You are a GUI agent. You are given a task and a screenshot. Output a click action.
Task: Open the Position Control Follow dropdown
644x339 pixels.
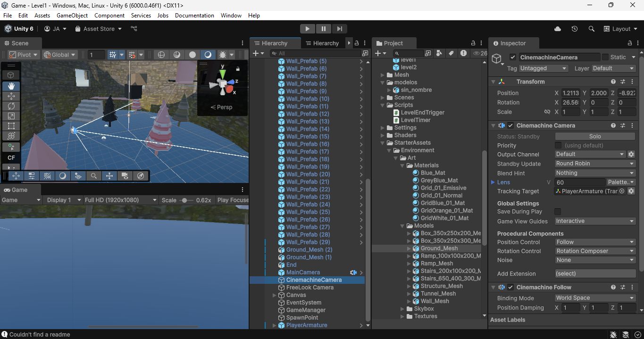[x=595, y=242]
